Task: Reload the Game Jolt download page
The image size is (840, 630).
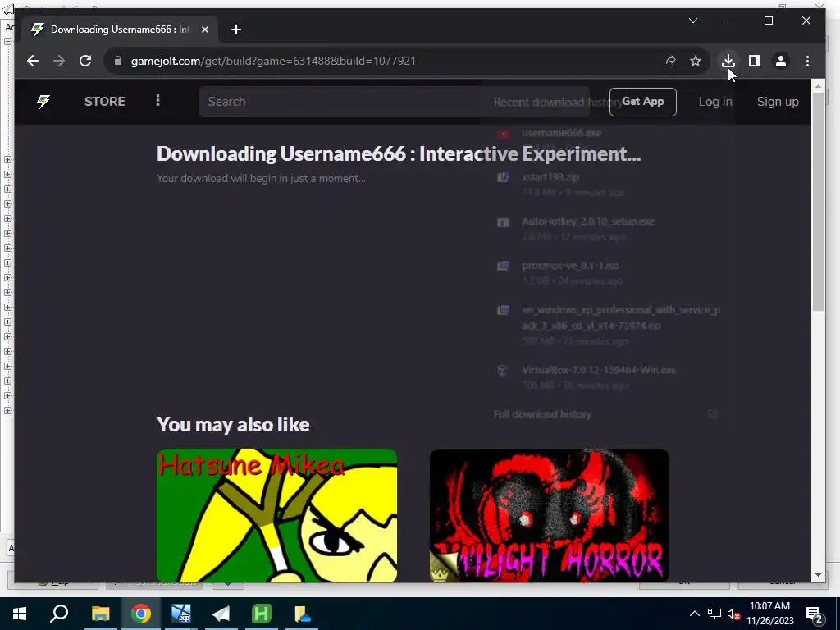Action: pos(85,61)
